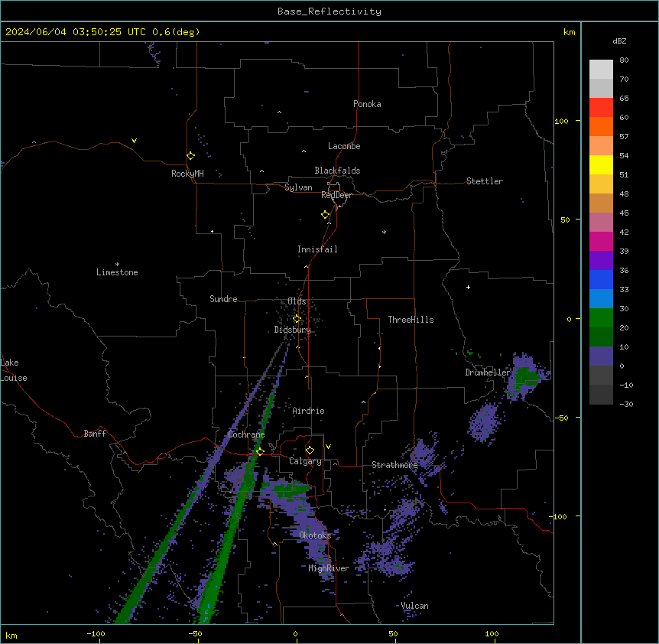
Task: Click the yellow diamond marker south of RedDeer
Action: tap(326, 215)
